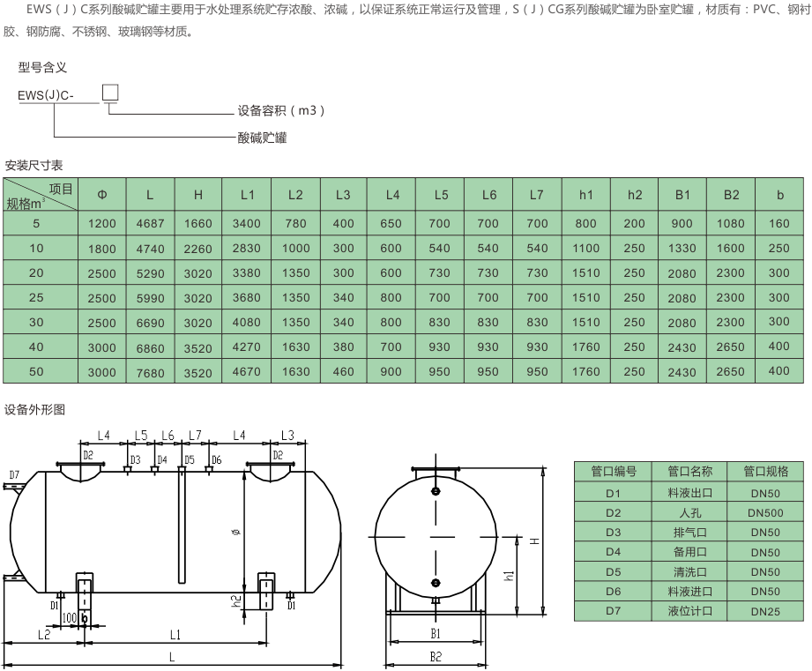Select the 设备外形图 section heading

point(34,410)
